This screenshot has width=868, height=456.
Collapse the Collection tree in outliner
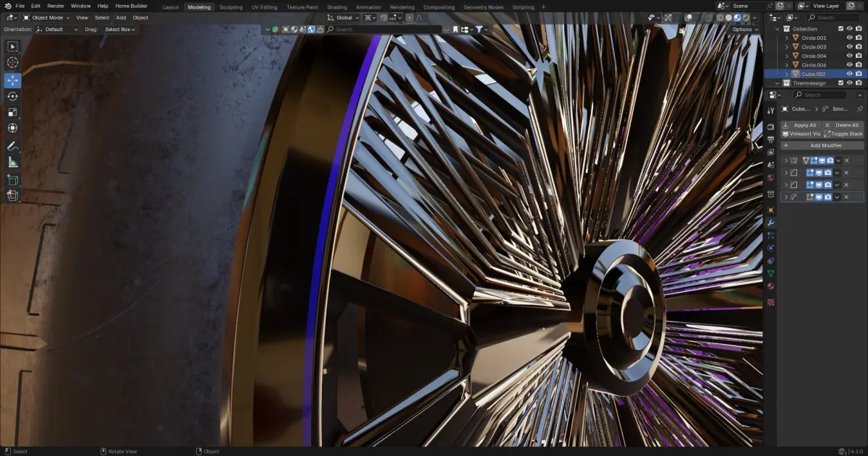pyautogui.click(x=778, y=29)
